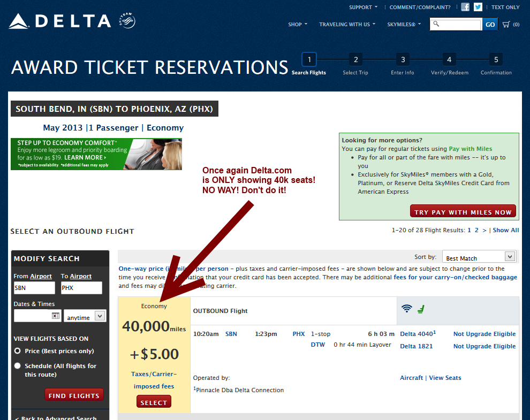Viewport: 530px width, 420px height.
Task: Select the 40,000 miles economy fare
Action: point(154,402)
